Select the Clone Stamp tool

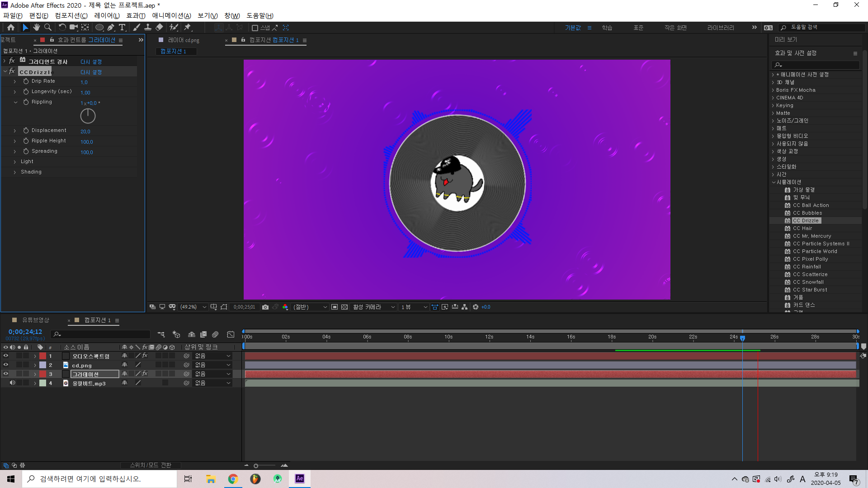click(148, 28)
